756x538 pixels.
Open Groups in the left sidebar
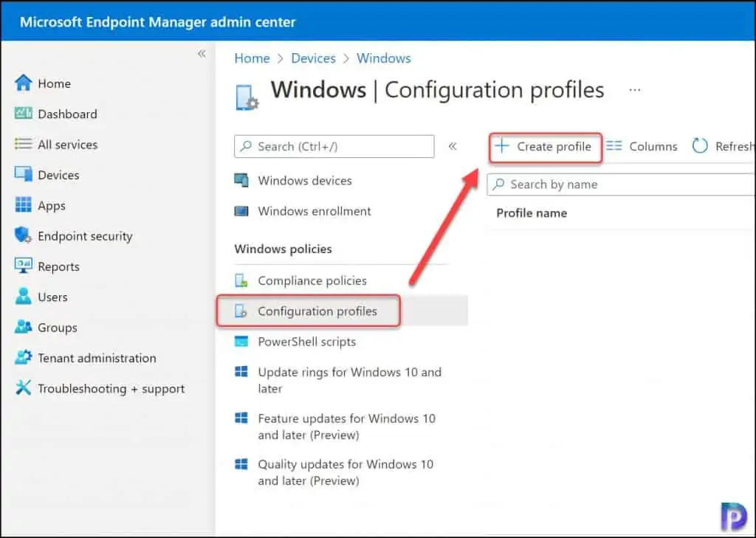pyautogui.click(x=58, y=328)
